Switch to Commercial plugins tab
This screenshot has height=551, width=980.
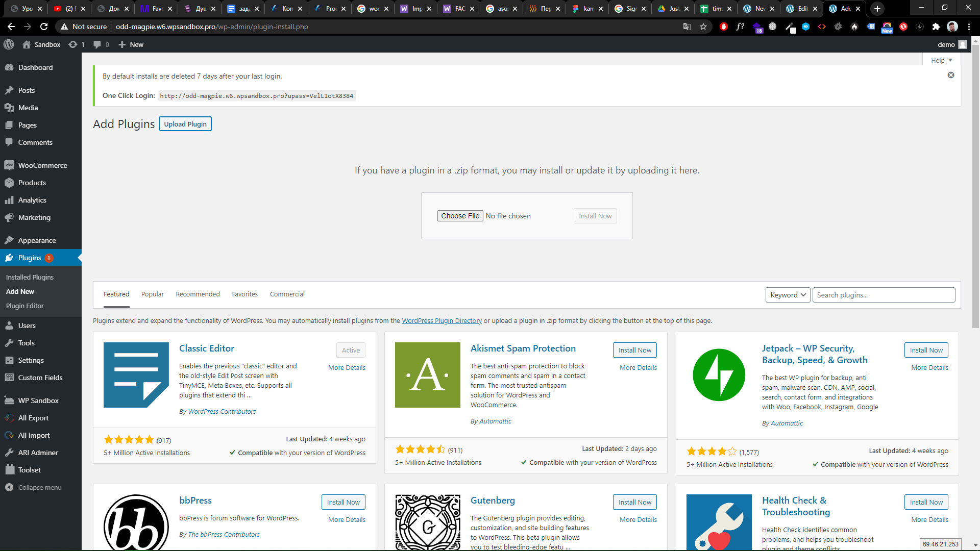pyautogui.click(x=287, y=294)
